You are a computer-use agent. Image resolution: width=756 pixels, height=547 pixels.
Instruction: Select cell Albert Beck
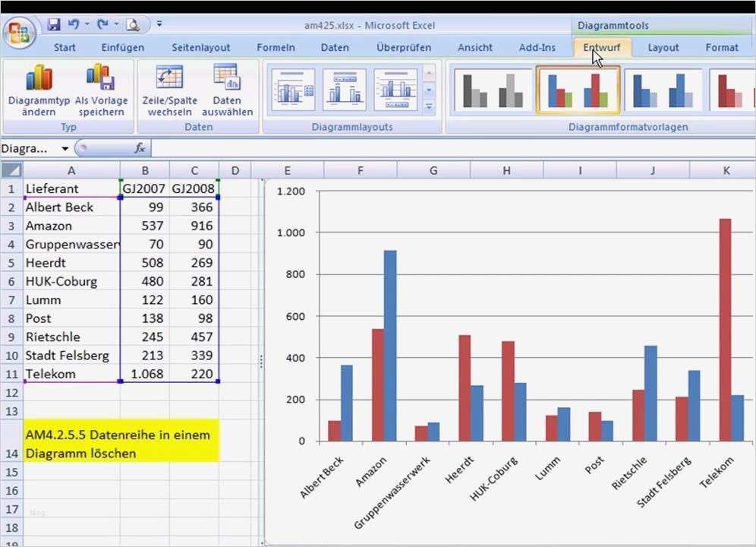pos(71,207)
